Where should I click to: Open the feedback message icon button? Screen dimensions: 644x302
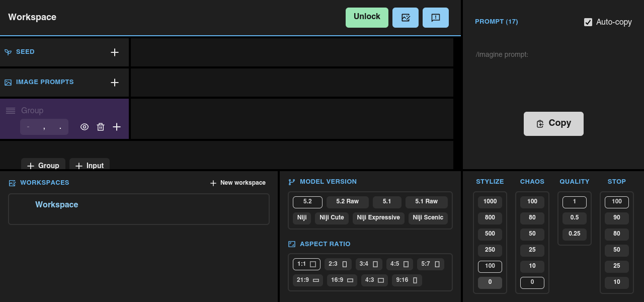pyautogui.click(x=436, y=18)
